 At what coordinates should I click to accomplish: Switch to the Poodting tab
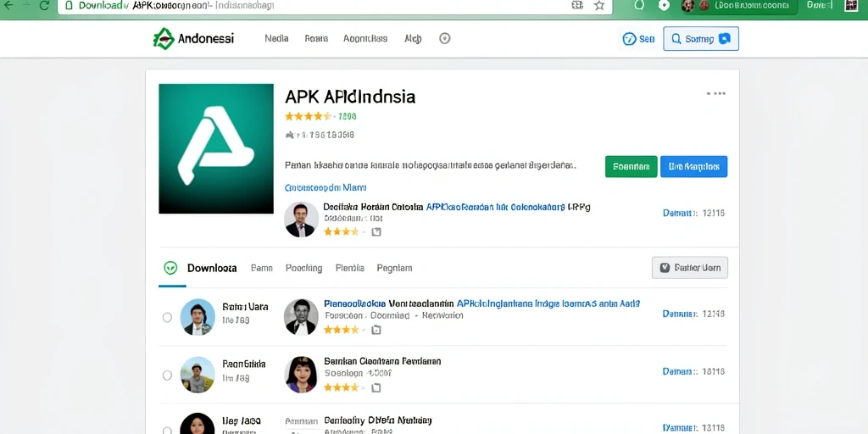coord(304,268)
